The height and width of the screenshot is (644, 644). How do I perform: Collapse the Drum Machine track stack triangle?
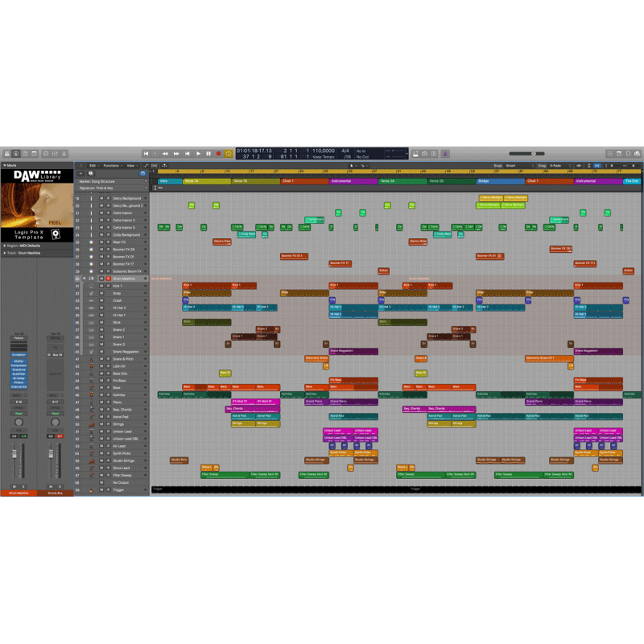85,279
